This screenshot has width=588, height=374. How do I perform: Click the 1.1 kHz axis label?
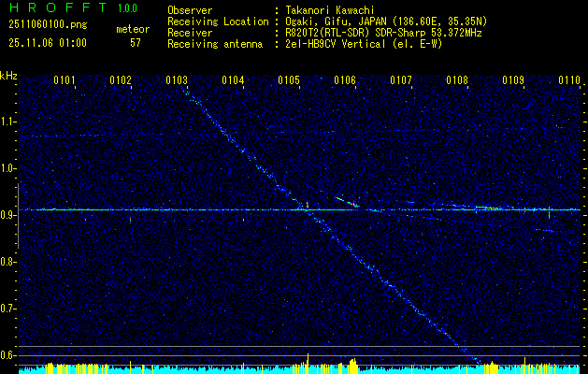7,122
